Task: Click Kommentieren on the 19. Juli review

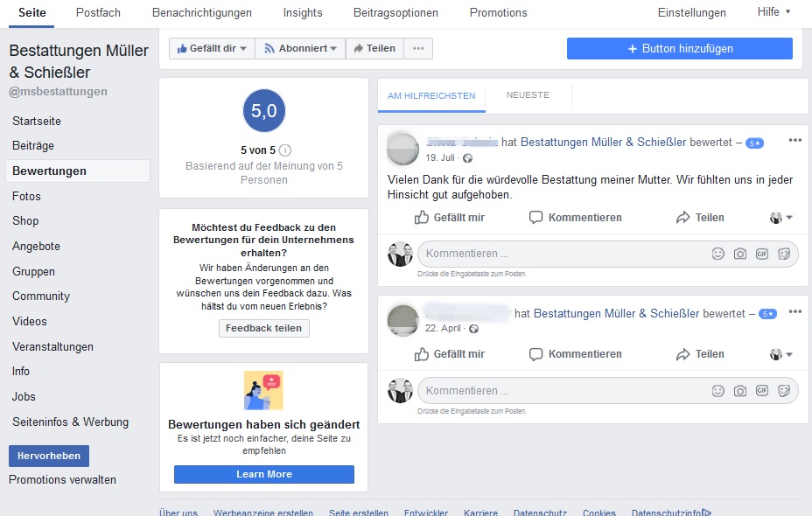Action: point(576,218)
